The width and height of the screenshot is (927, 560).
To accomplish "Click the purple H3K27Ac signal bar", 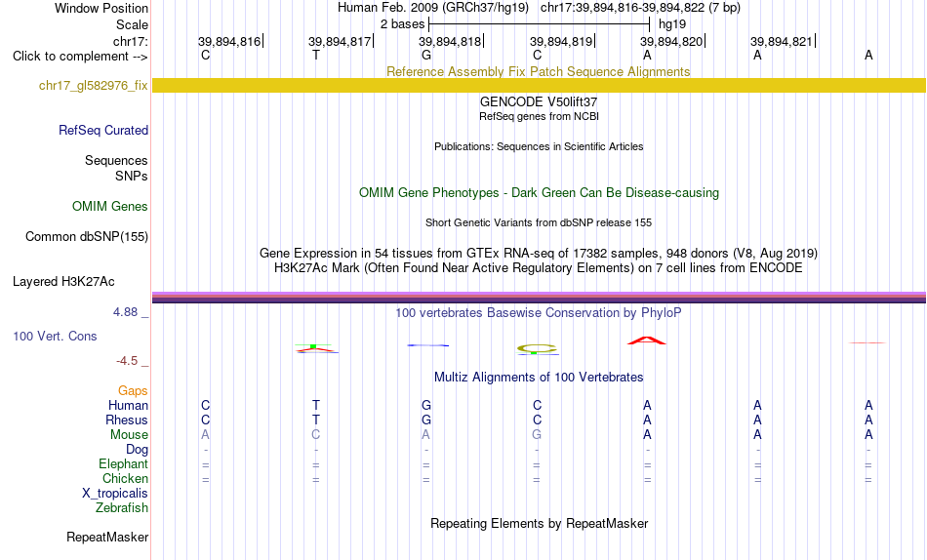I will [x=539, y=298].
